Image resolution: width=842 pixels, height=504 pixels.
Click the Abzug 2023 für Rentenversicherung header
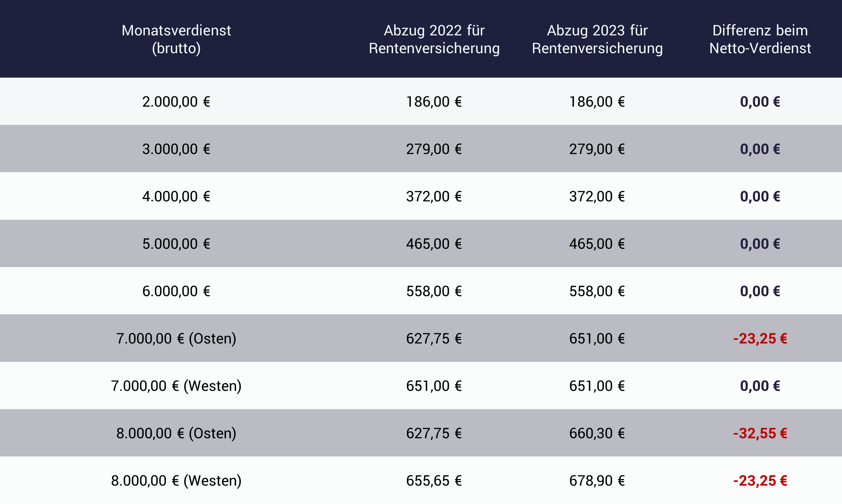597,39
